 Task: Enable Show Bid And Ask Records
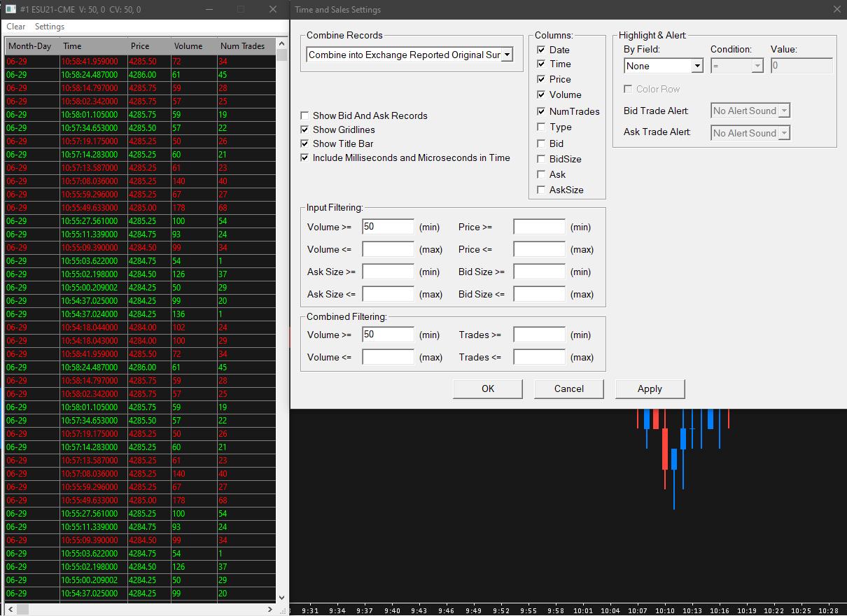[304, 115]
